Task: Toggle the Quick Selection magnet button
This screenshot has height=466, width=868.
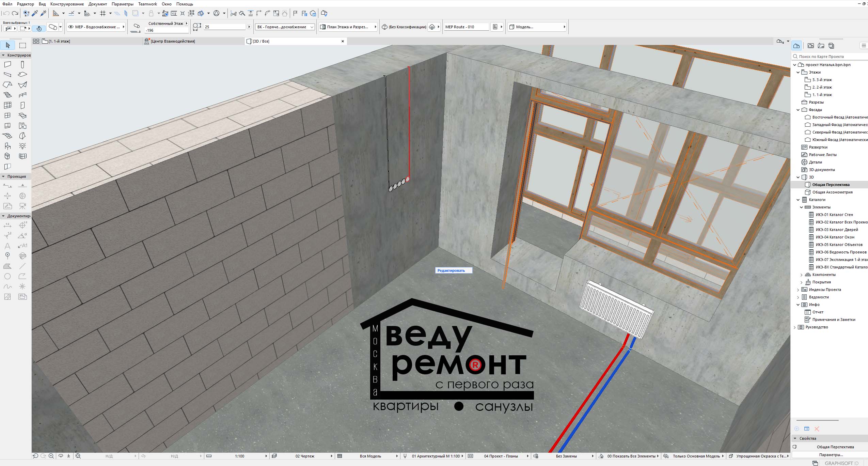Action: [x=39, y=29]
